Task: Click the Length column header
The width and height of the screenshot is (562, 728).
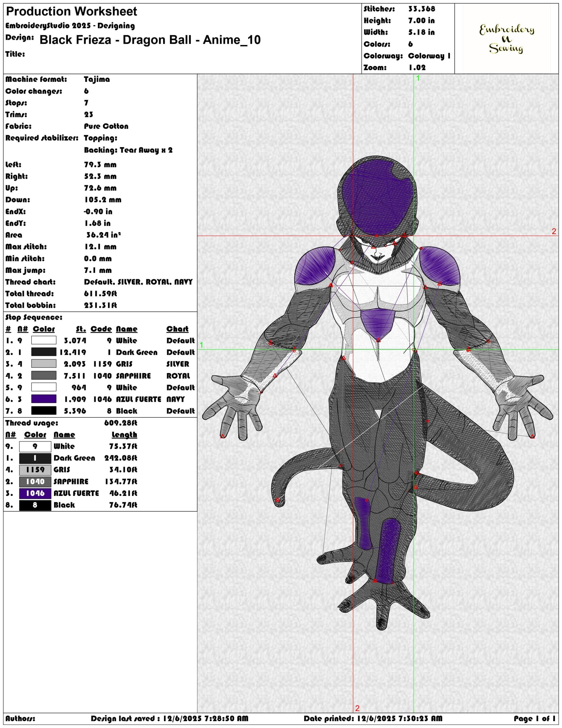Action: point(124,435)
